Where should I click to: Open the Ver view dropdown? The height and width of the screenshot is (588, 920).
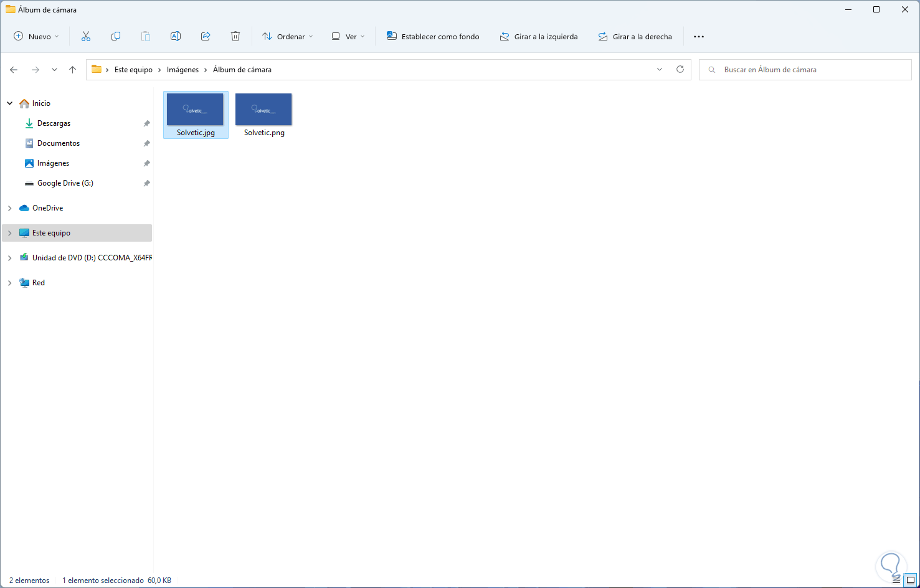click(x=348, y=37)
